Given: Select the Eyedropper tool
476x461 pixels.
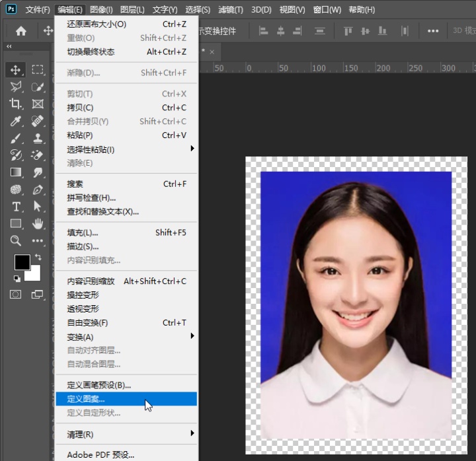Looking at the screenshot, I should (15, 121).
